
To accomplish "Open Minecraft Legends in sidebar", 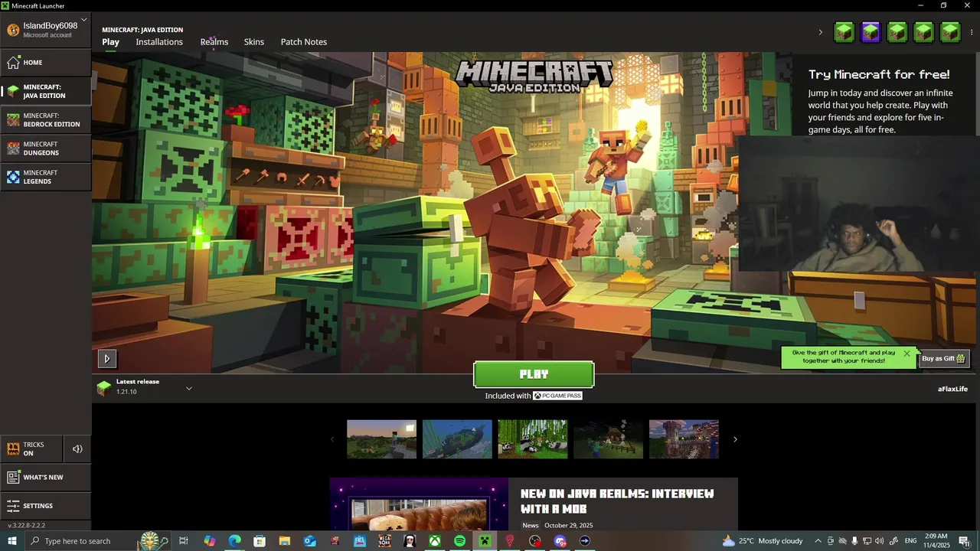I will tap(46, 177).
